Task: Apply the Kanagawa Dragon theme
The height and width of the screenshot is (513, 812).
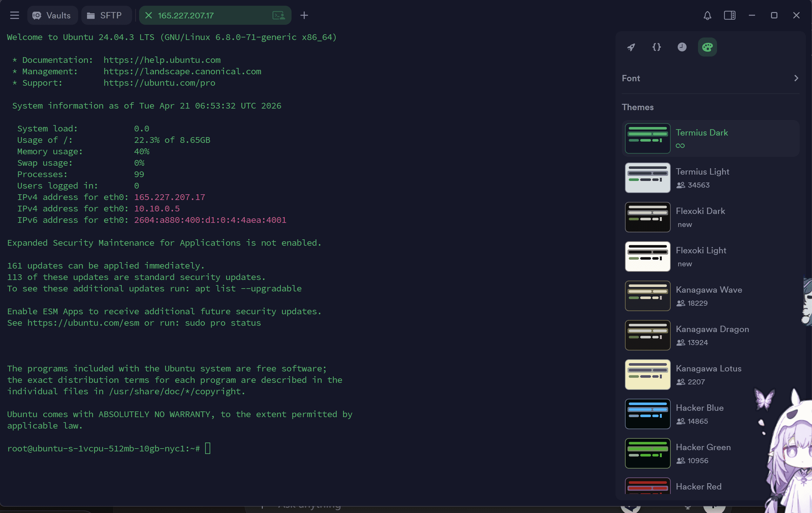Action: pos(710,335)
